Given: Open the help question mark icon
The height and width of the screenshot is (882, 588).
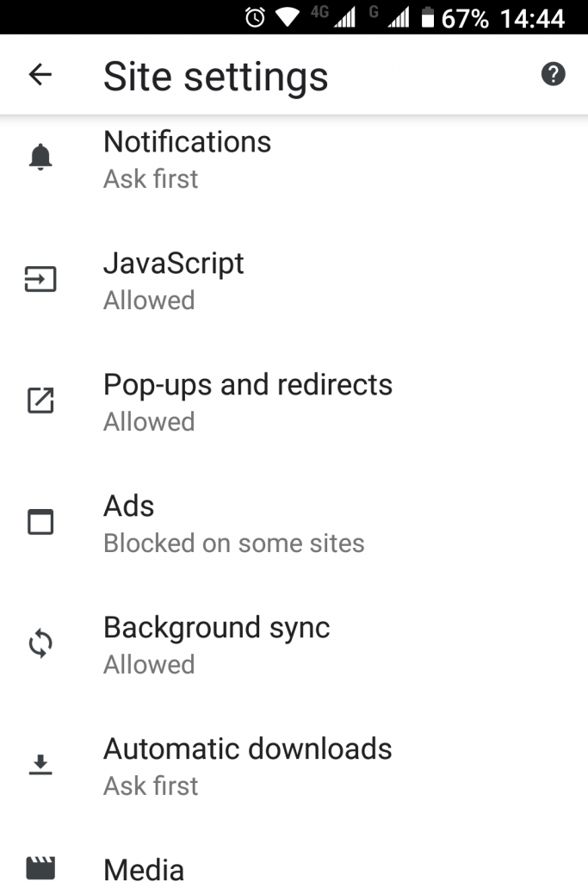Looking at the screenshot, I should coord(554,74).
